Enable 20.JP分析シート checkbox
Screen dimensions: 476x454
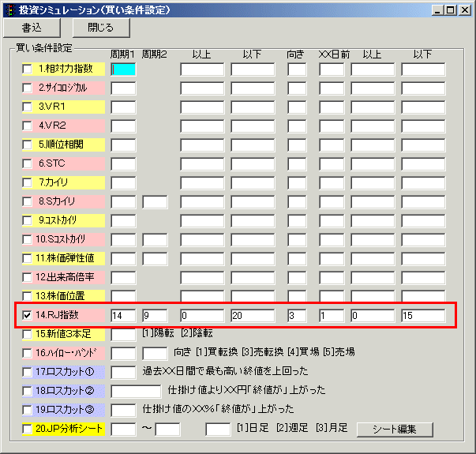(27, 429)
